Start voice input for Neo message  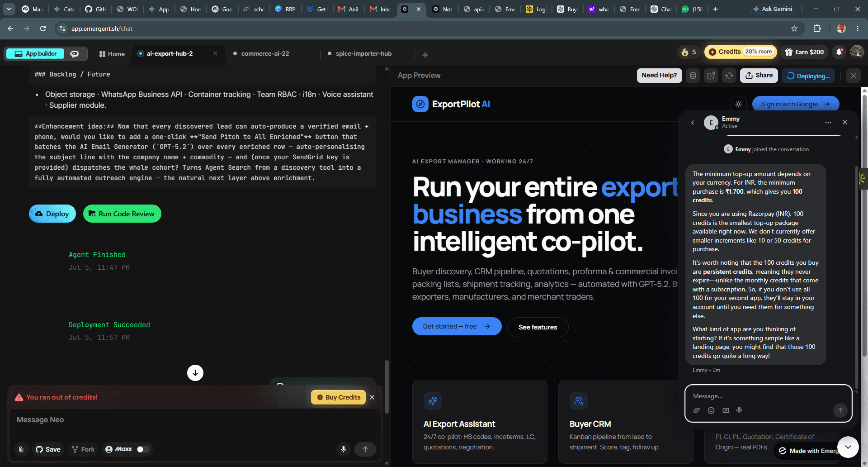[x=344, y=449]
